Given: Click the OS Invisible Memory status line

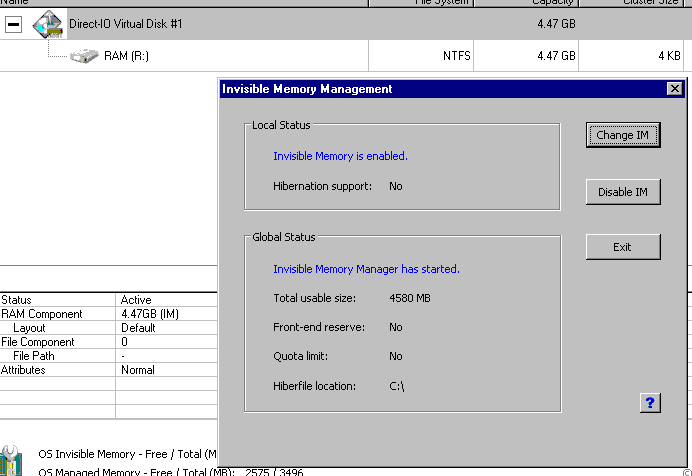Looking at the screenshot, I should [128, 454].
